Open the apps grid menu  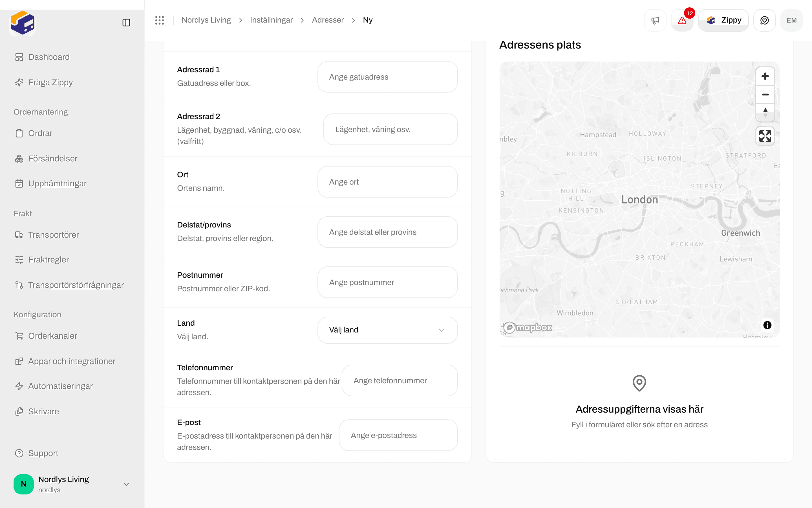tap(159, 20)
